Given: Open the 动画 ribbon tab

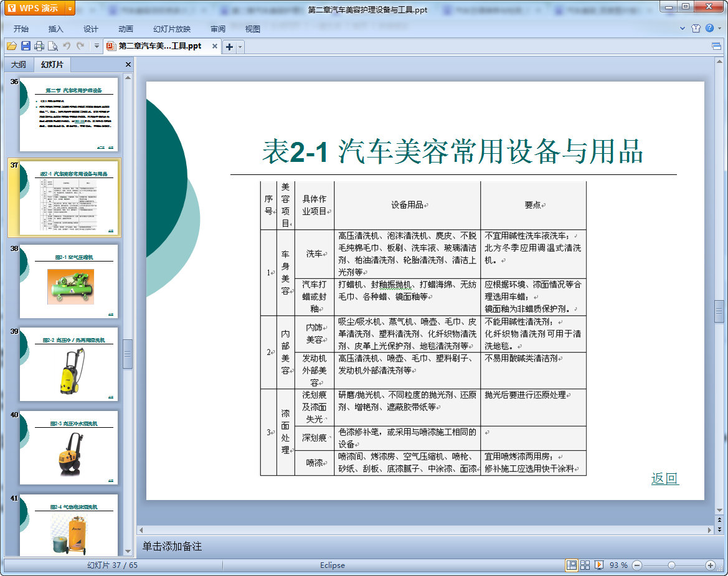Looking at the screenshot, I should coord(125,29).
